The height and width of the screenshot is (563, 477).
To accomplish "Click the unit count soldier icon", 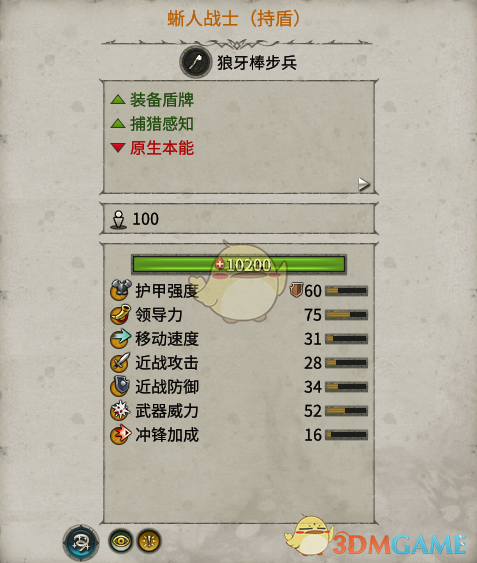I will pyautogui.click(x=119, y=220).
